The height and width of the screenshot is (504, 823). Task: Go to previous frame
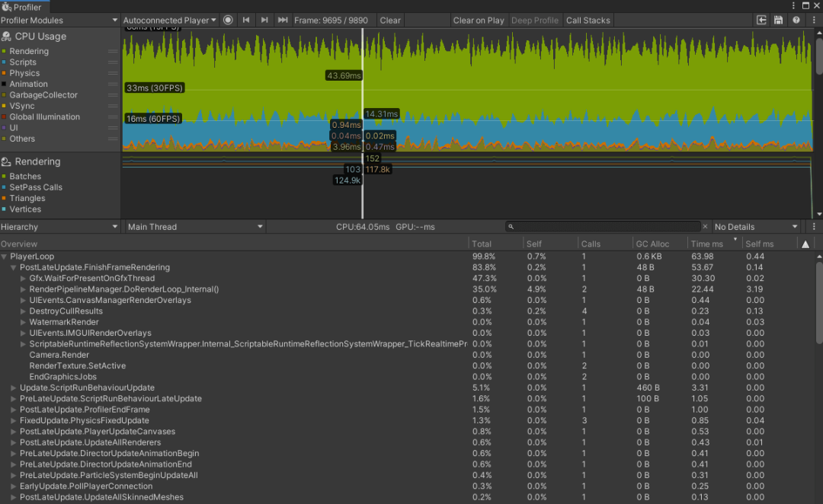click(245, 20)
